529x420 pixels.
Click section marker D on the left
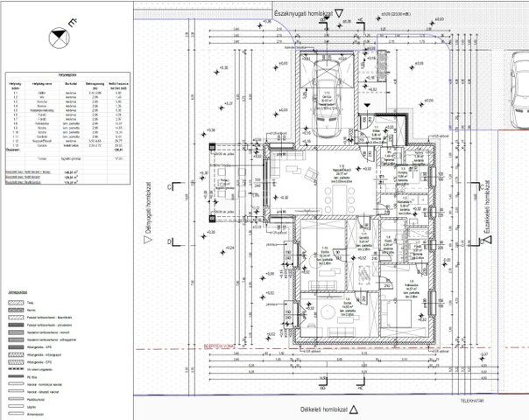click(173, 241)
